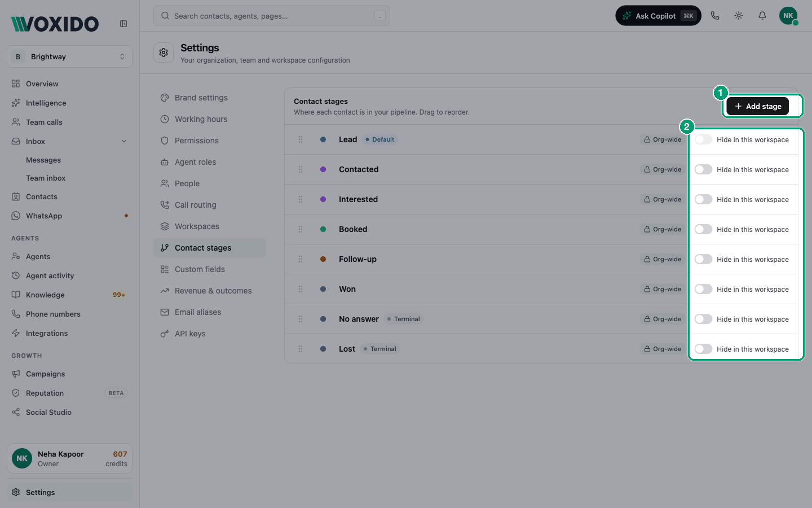
Task: Toggle the light theme sun icon
Action: click(739, 16)
